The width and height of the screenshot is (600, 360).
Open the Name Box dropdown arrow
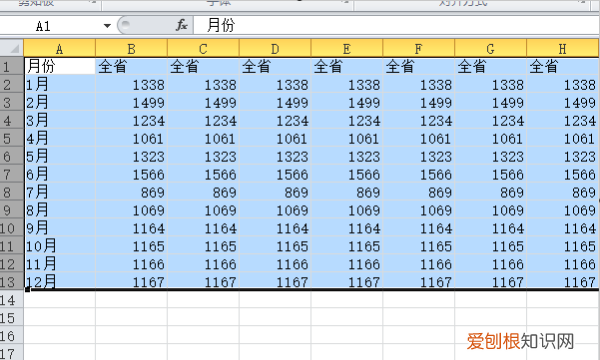pyautogui.click(x=107, y=26)
